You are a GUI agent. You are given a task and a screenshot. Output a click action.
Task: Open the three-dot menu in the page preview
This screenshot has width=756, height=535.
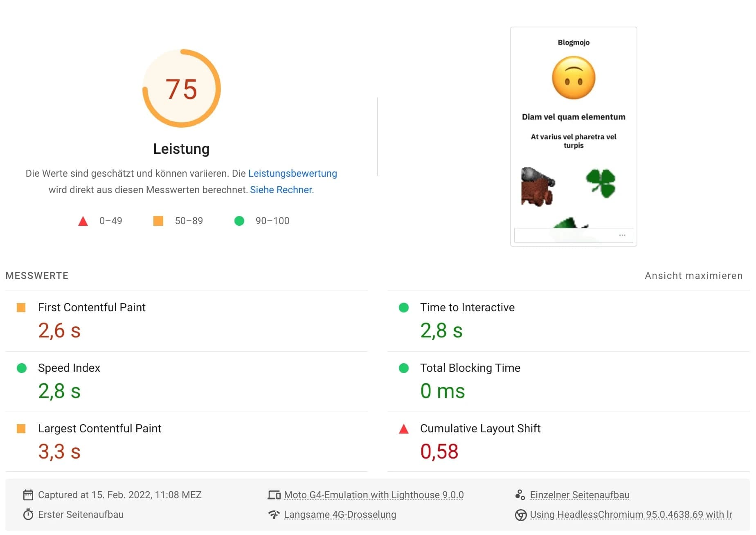pos(622,235)
